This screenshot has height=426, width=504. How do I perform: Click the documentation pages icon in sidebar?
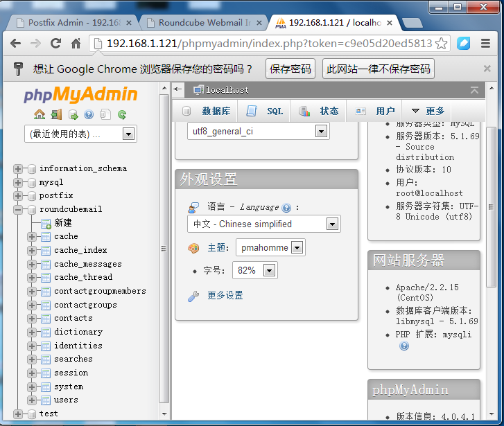105,114
